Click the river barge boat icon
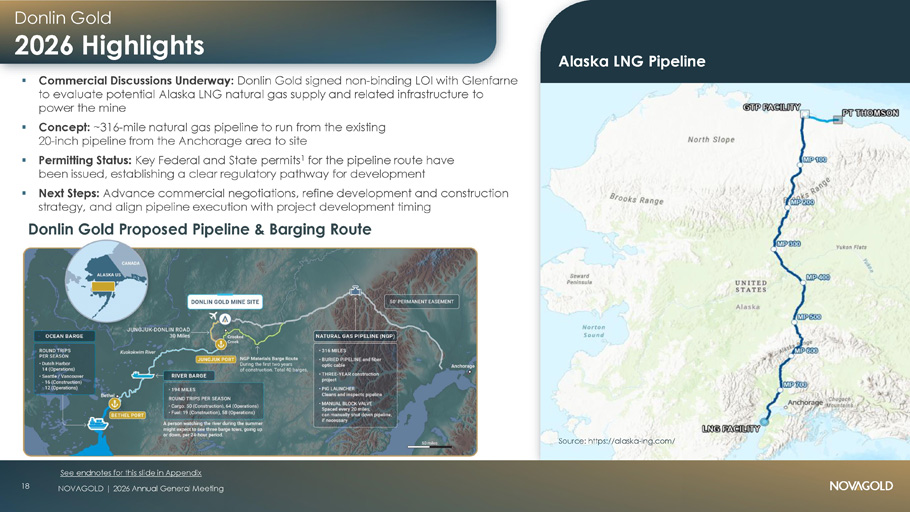 point(143,375)
